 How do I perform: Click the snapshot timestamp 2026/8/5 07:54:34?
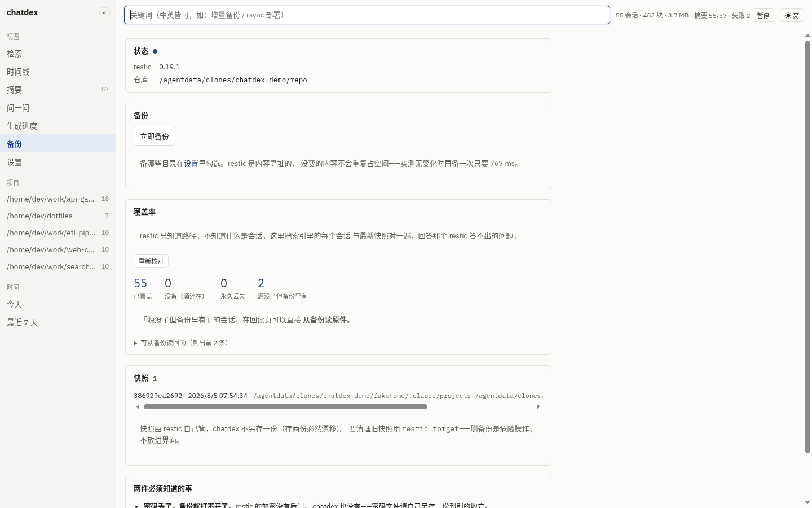tap(218, 396)
